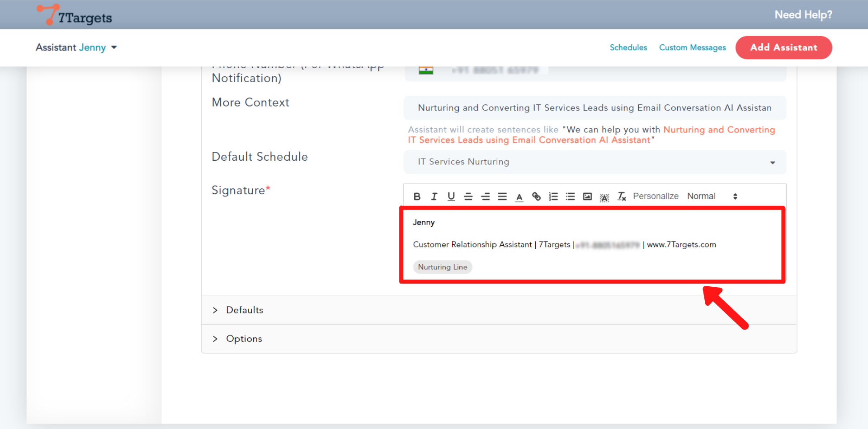868x429 pixels.
Task: Open the text color picker
Action: click(x=519, y=197)
